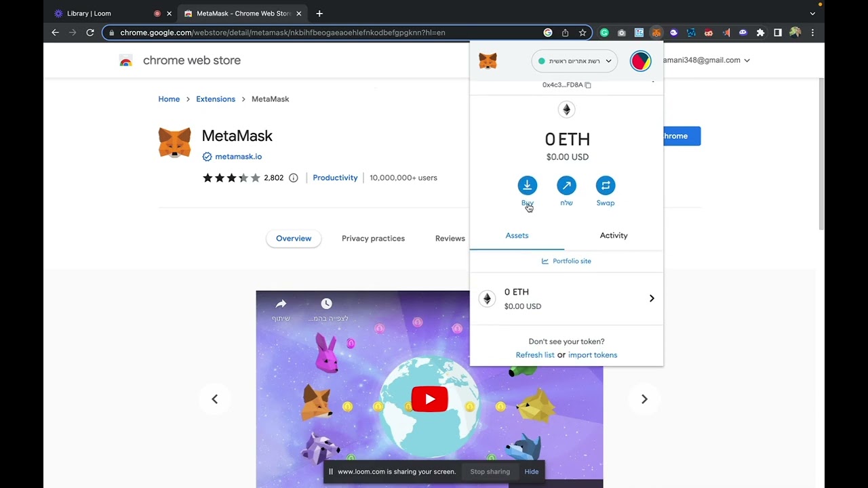Click the video Watch Later clock icon
This screenshot has height=488, width=868.
point(326,304)
